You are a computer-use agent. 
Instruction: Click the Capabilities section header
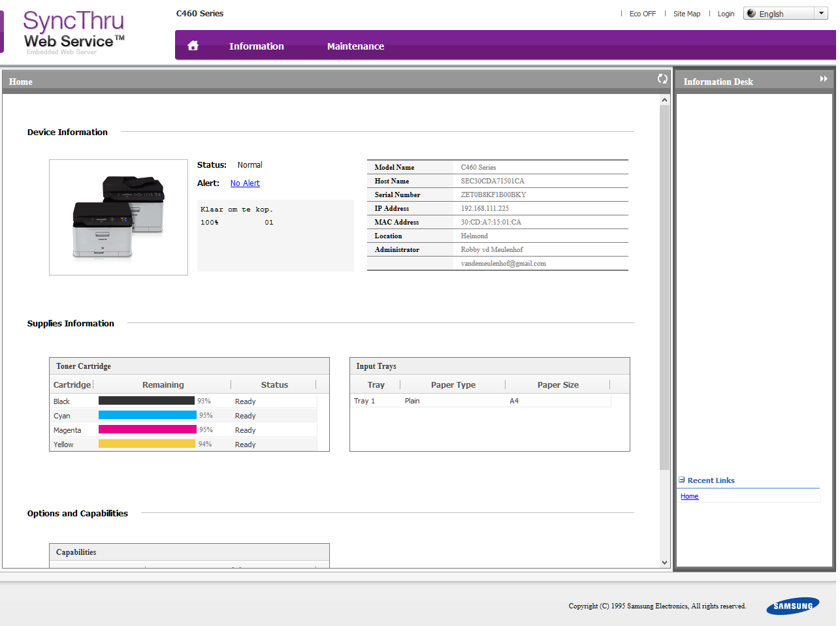point(76,552)
